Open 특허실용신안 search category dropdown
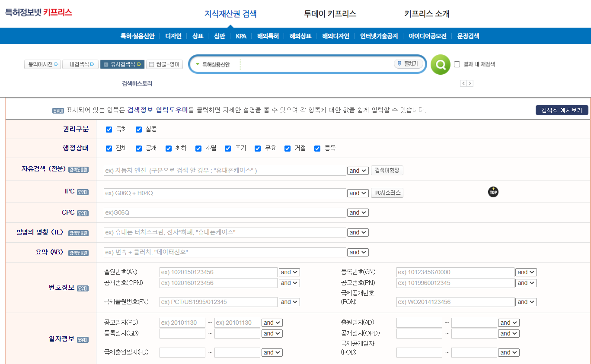This screenshot has width=591, height=364. click(213, 64)
